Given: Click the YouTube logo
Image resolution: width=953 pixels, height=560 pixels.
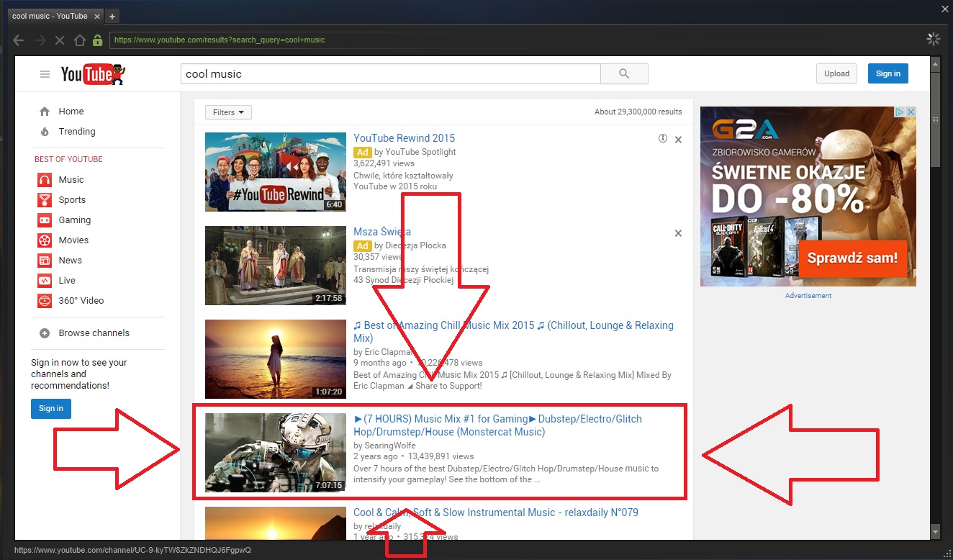Looking at the screenshot, I should click(x=93, y=73).
